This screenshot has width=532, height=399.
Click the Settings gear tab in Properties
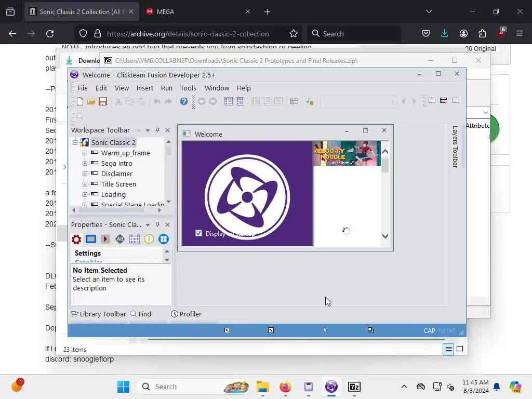(x=76, y=239)
